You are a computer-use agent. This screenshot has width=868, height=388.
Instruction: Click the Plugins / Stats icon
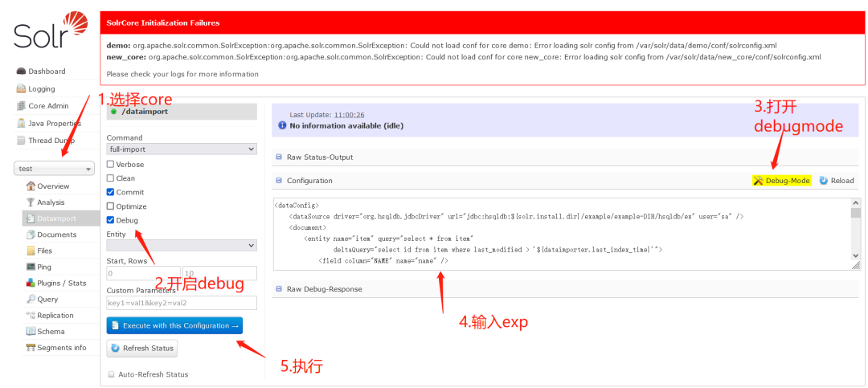pyautogui.click(x=31, y=283)
